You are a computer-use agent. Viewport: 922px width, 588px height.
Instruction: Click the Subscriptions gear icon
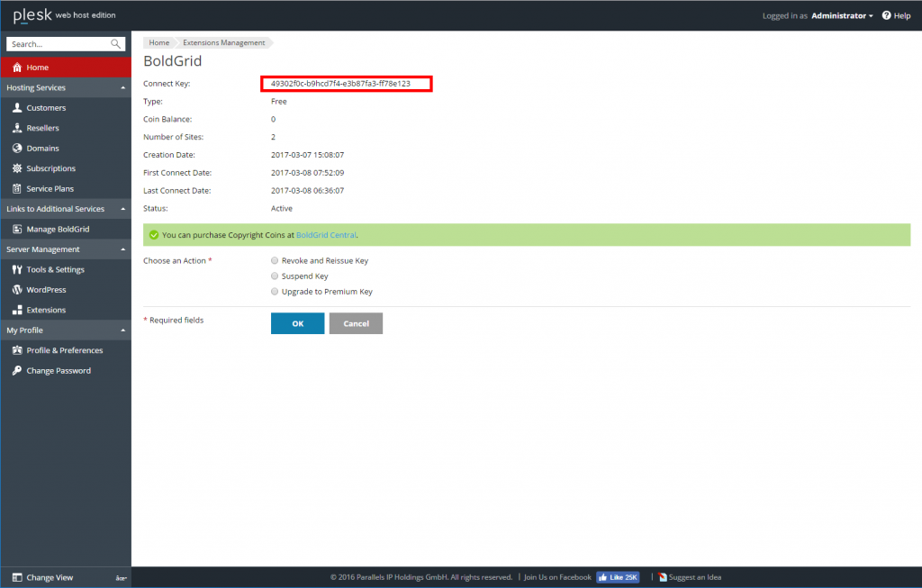click(x=17, y=168)
